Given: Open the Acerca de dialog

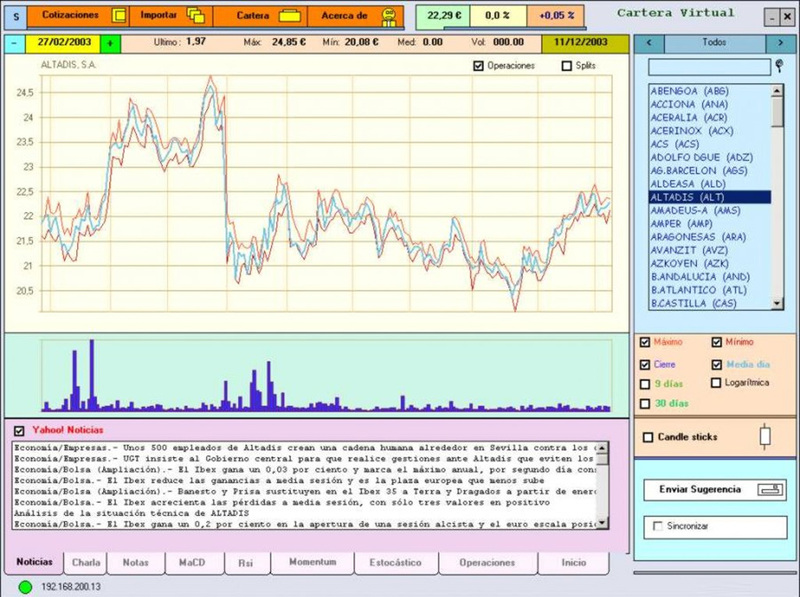Looking at the screenshot, I should pyautogui.click(x=356, y=16).
